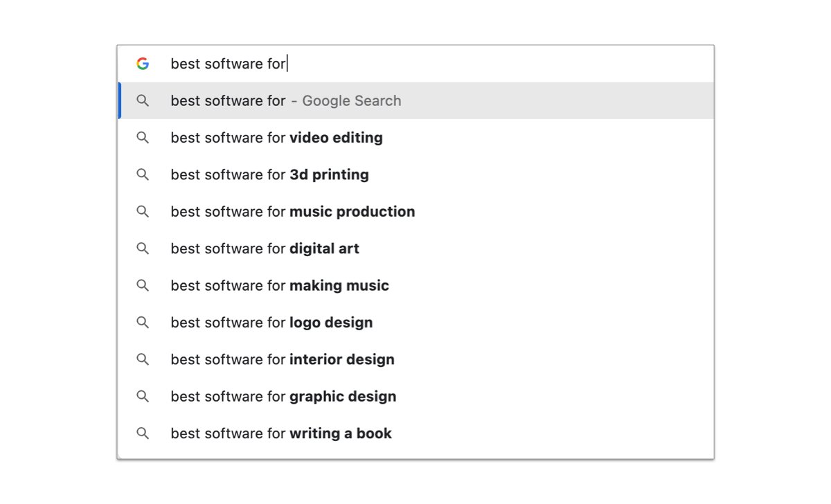Click search icon next to 'digital art'
The width and height of the screenshot is (831, 504).
tap(143, 249)
